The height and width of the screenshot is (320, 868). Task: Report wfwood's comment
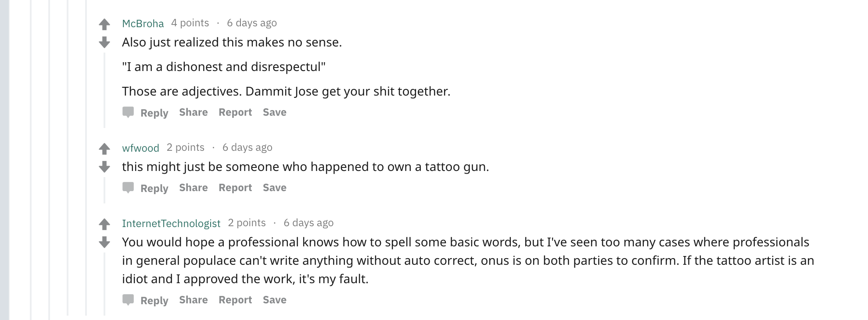235,188
